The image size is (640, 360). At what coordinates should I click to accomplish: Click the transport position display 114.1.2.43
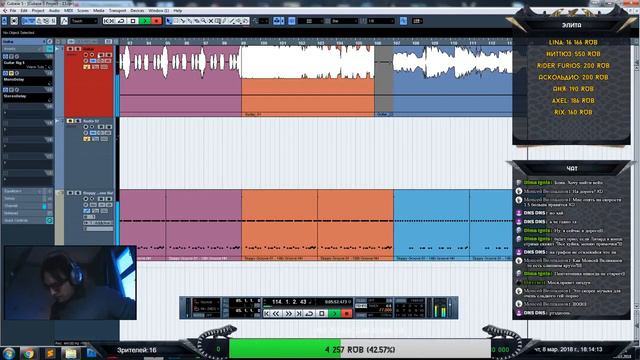(x=289, y=302)
